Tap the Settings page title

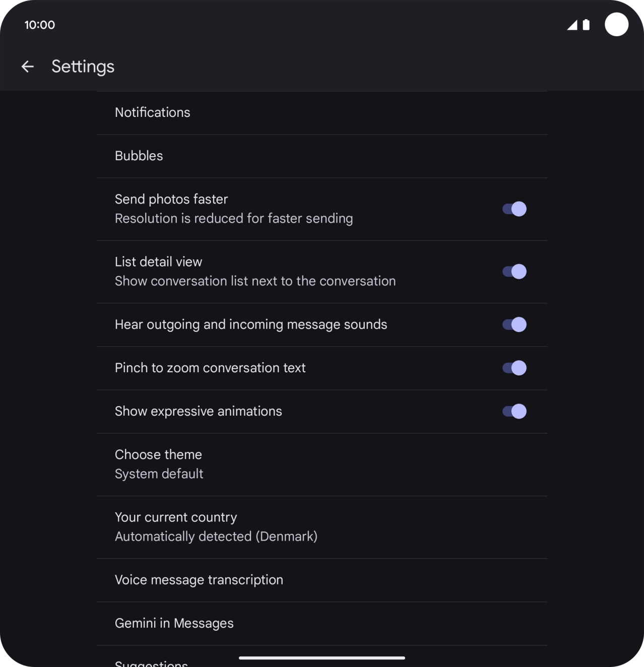tap(83, 66)
